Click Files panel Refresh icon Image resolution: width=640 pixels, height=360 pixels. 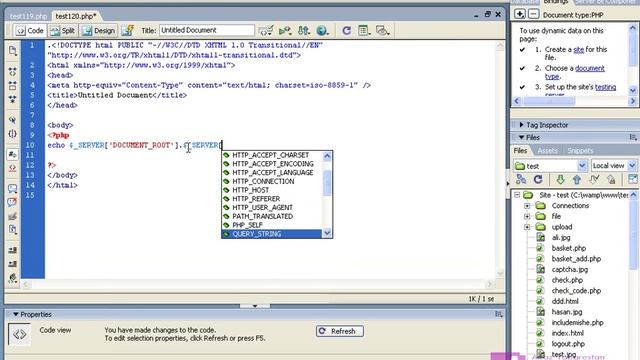click(x=538, y=179)
